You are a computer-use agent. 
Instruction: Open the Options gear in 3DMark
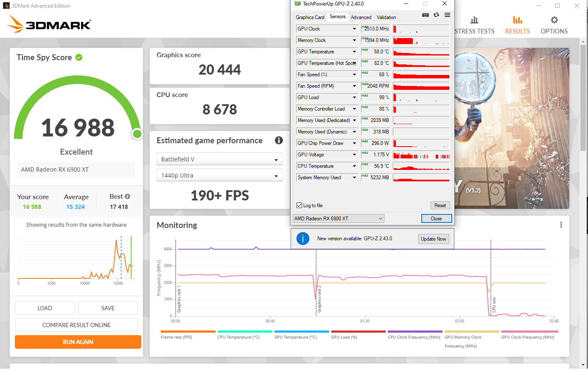coord(554,20)
